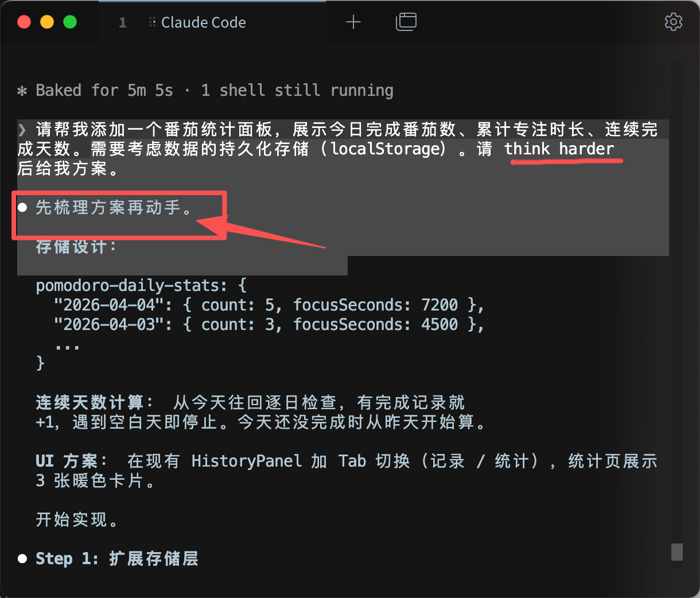
Task: Click the white bullet beside 先梳理方案再动手
Action: [22, 208]
